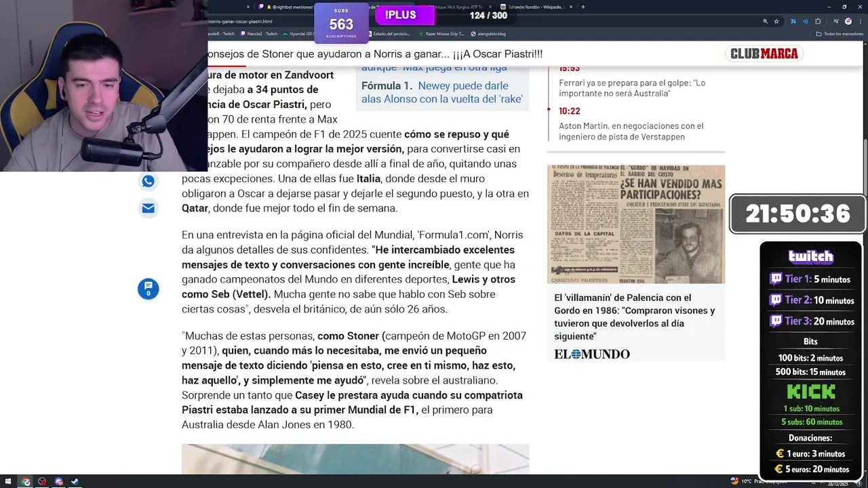Open the media controls icon in toolbar
The height and width of the screenshot is (488, 868).
835,21
